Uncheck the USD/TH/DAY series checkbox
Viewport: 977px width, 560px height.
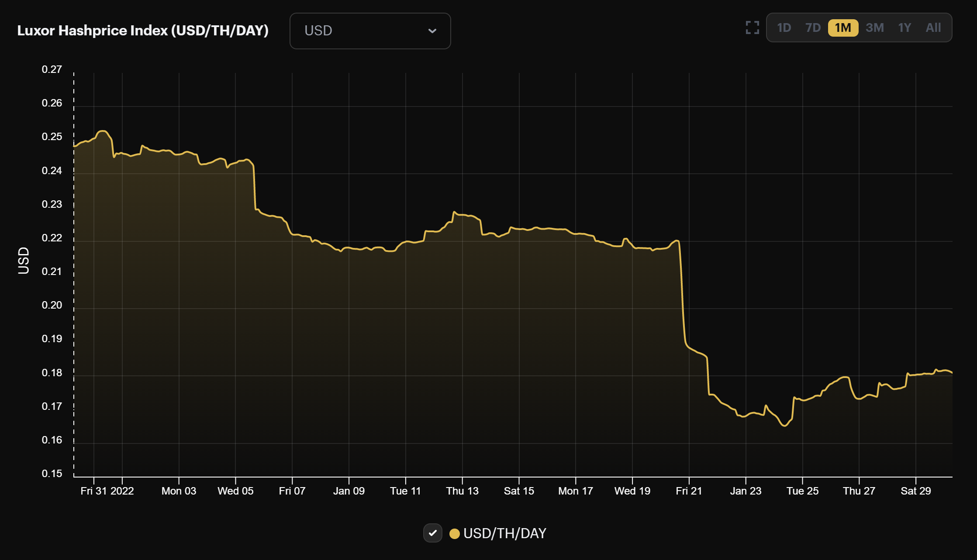[x=433, y=533]
